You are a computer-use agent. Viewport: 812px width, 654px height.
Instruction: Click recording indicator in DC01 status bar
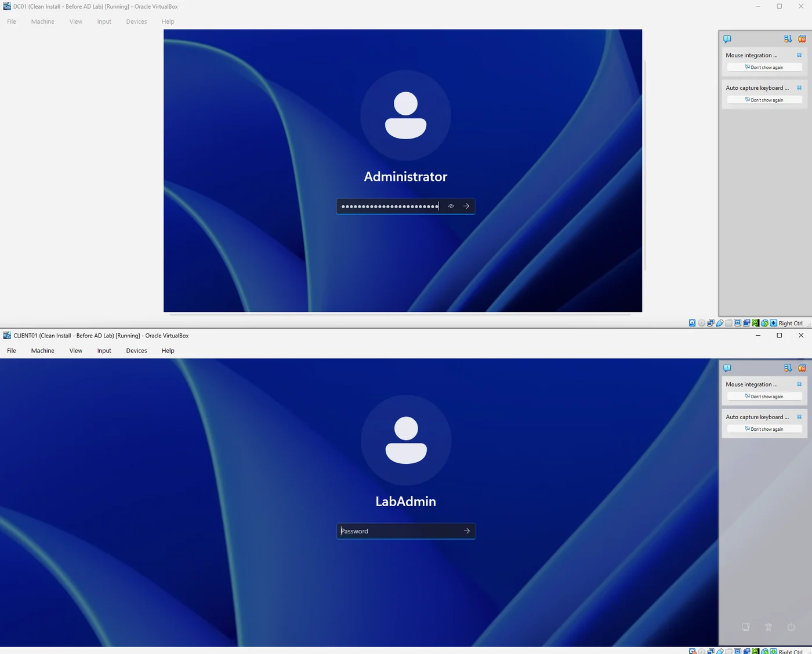pyautogui.click(x=746, y=323)
